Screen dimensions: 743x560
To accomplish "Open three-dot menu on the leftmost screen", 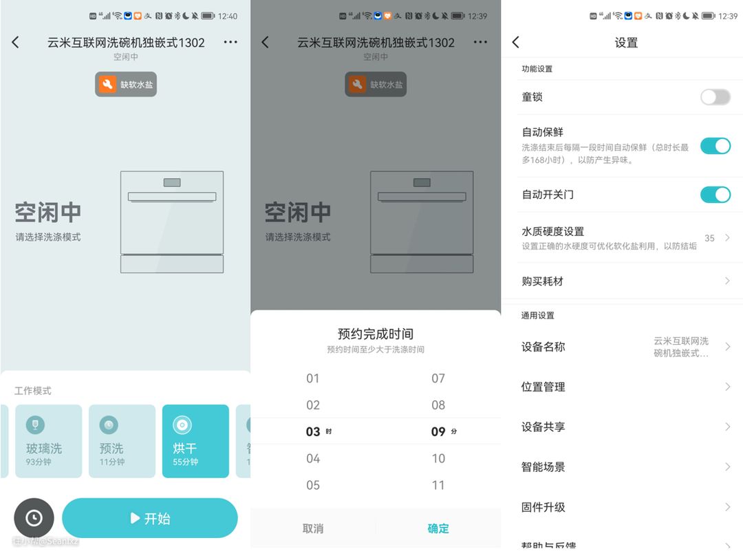I will (230, 43).
